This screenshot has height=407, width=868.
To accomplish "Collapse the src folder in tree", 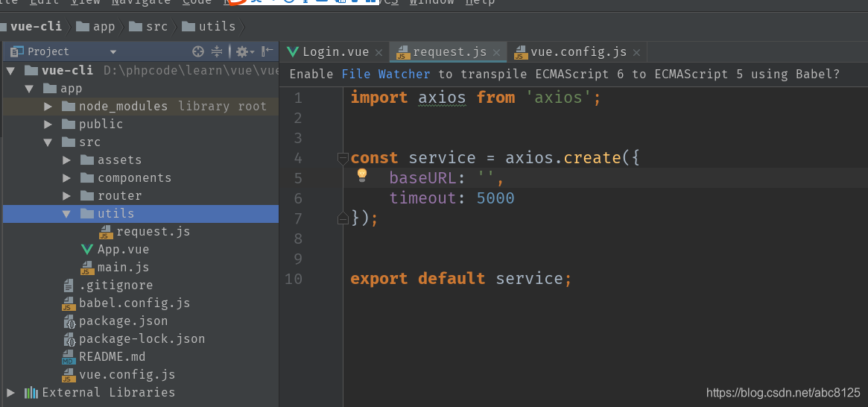I will (x=48, y=142).
